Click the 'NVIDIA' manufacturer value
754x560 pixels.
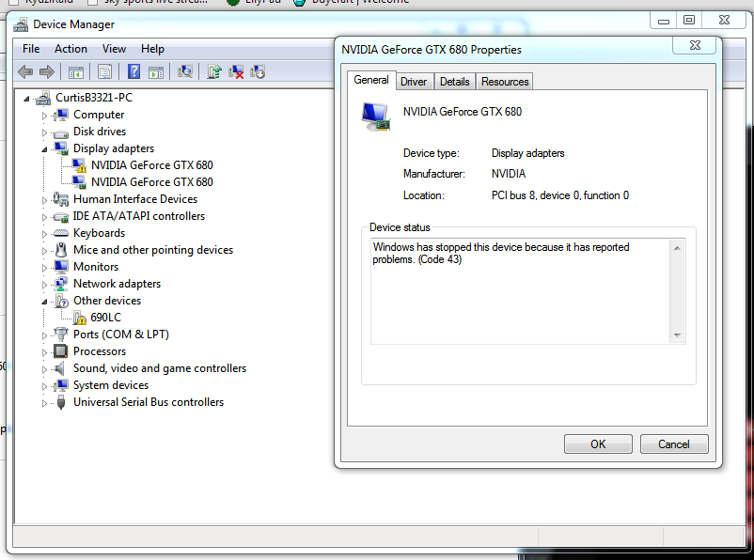pyautogui.click(x=509, y=174)
